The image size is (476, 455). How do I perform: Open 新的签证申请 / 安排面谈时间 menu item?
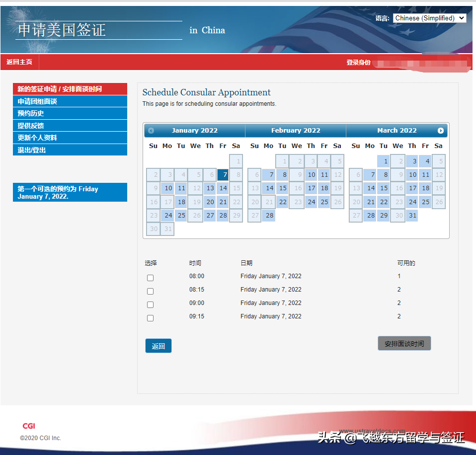(x=70, y=89)
